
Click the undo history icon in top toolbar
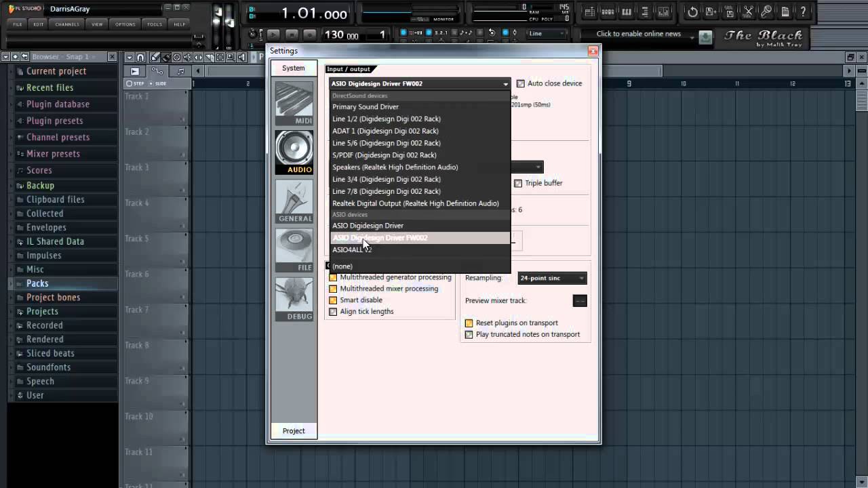(x=692, y=12)
